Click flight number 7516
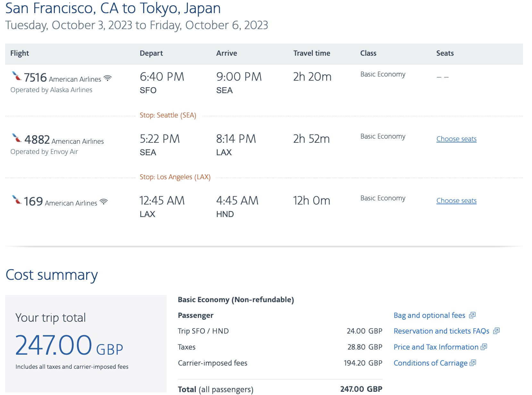This screenshot has height=395, width=532. (35, 77)
